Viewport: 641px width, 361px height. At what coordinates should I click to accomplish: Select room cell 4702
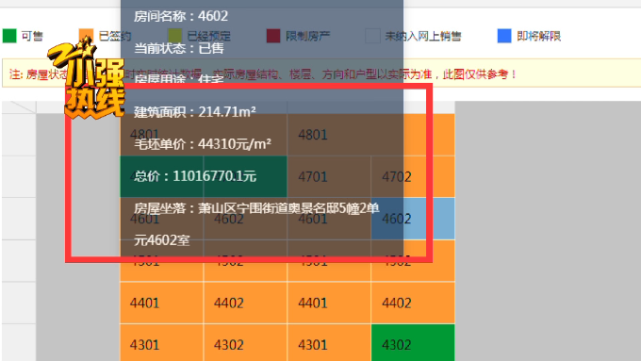[413, 177]
